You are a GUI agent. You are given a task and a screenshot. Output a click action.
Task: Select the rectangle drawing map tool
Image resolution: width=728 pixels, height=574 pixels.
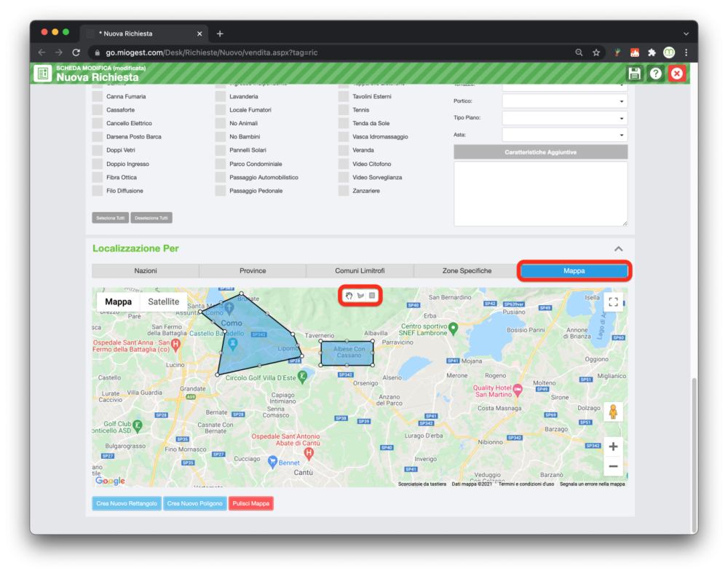tap(372, 295)
